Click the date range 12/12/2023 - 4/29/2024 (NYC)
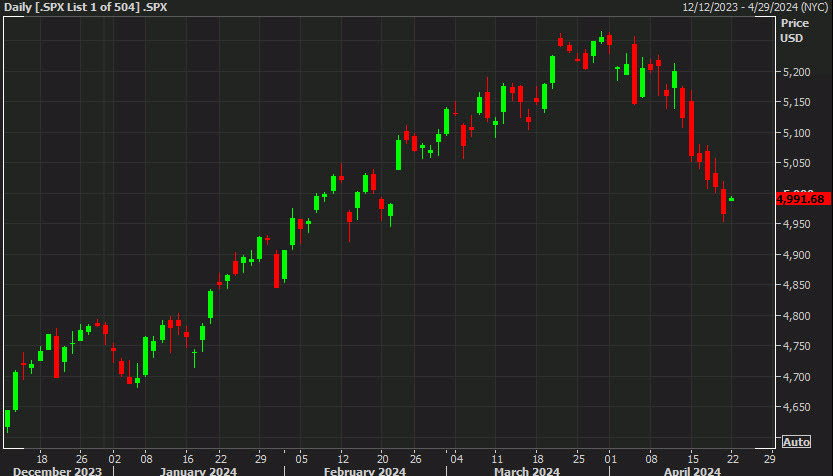The width and height of the screenshot is (833, 476). click(755, 7)
